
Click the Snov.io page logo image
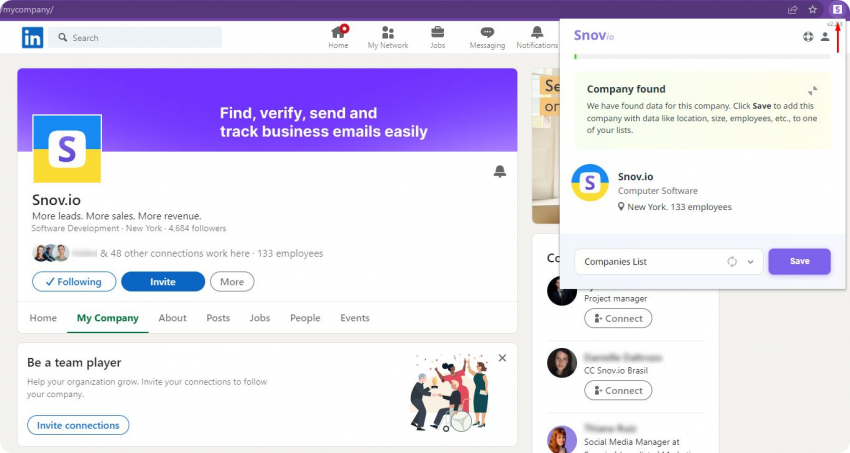tap(67, 148)
